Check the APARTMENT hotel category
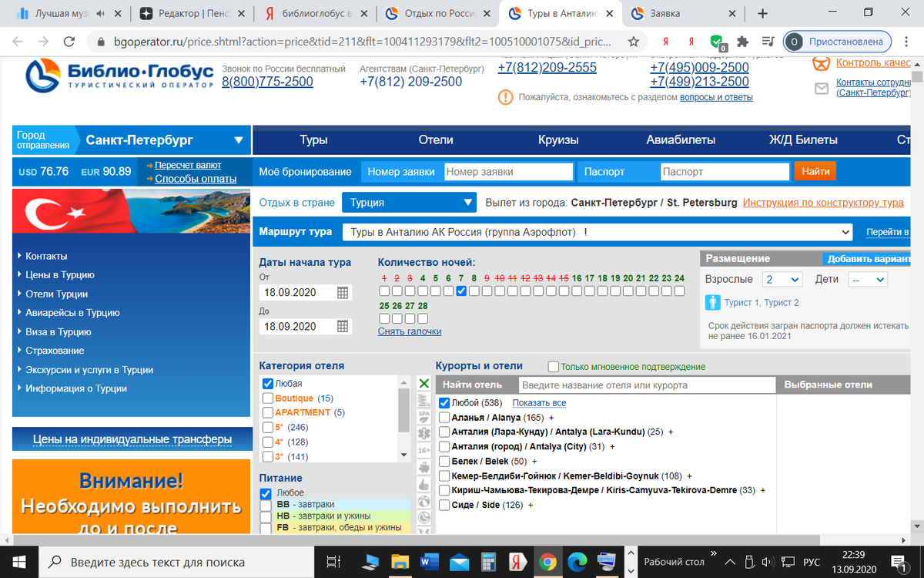 pyautogui.click(x=268, y=412)
